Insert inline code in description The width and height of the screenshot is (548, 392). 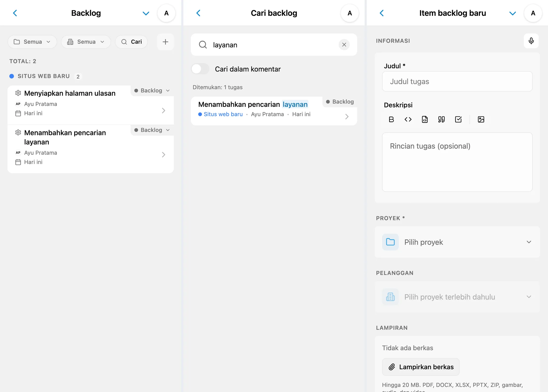coord(408,119)
